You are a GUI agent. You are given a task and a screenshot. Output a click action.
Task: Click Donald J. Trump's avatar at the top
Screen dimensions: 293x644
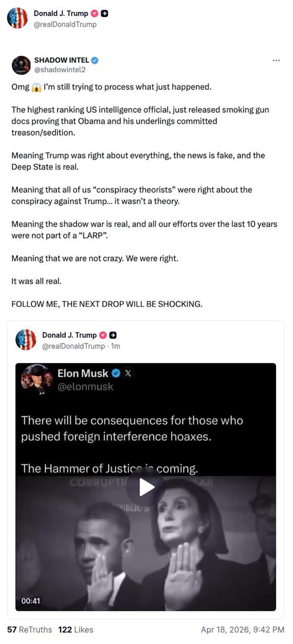[17, 17]
